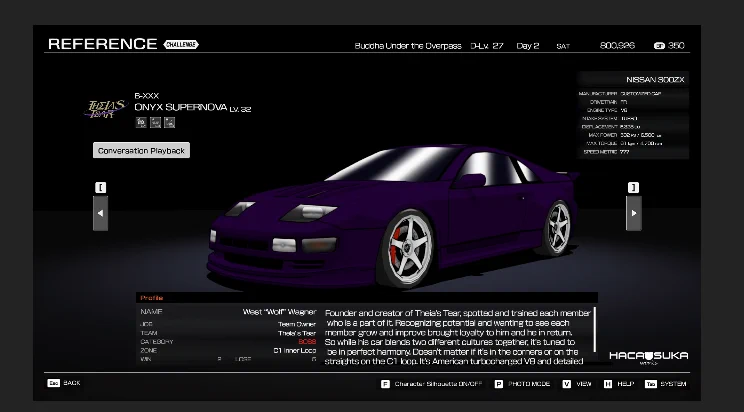This screenshot has width=744, height=412.
Task: Click the Day 2 indicator
Action: click(x=528, y=46)
